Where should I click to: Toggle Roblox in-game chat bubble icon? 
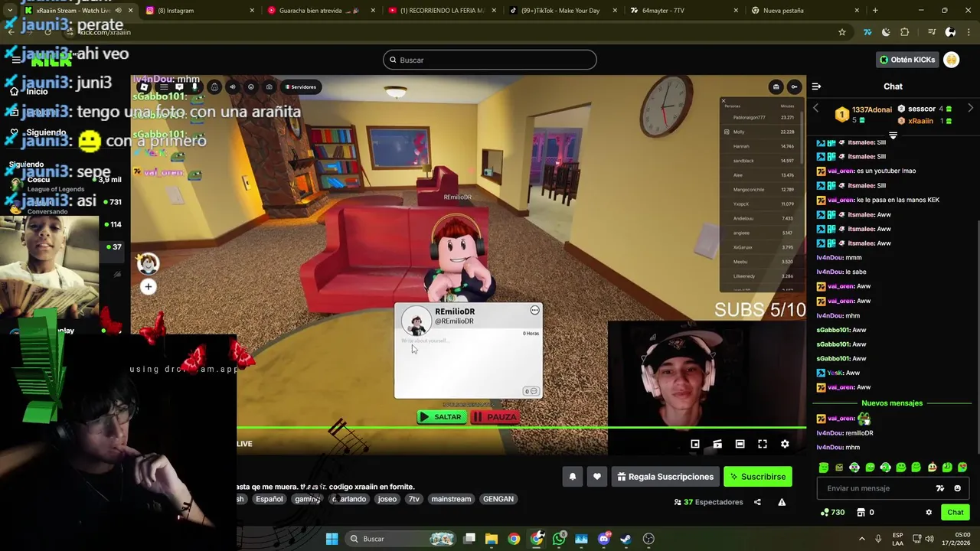(x=178, y=87)
